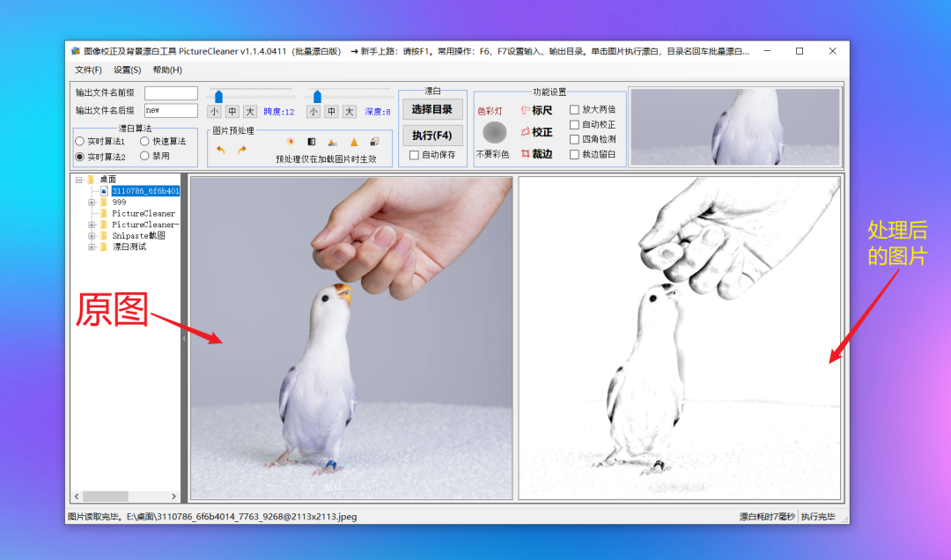Click the orange triangle sharpen icon
The height and width of the screenshot is (560, 951).
354,142
